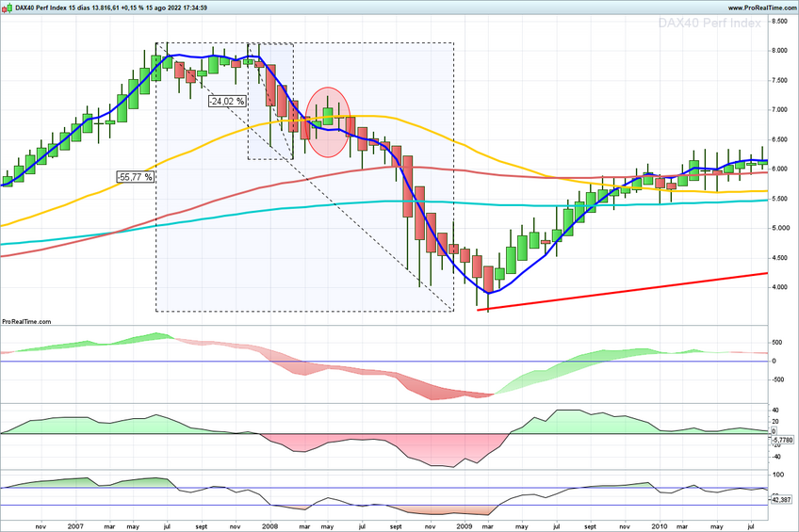Click the 8.000 price axis label
This screenshot has height=532, width=799.
pyautogui.click(x=779, y=51)
